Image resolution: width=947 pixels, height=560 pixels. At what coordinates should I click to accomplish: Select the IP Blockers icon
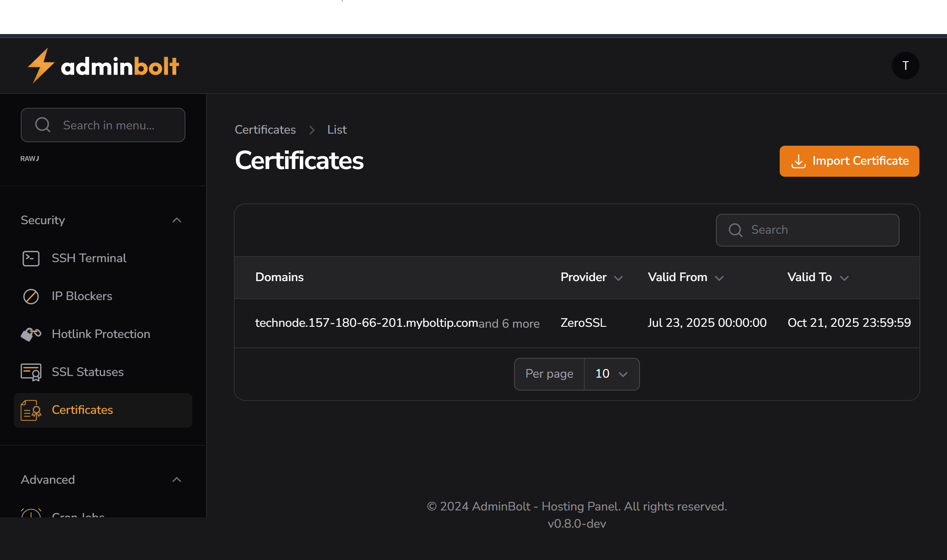coord(31,296)
